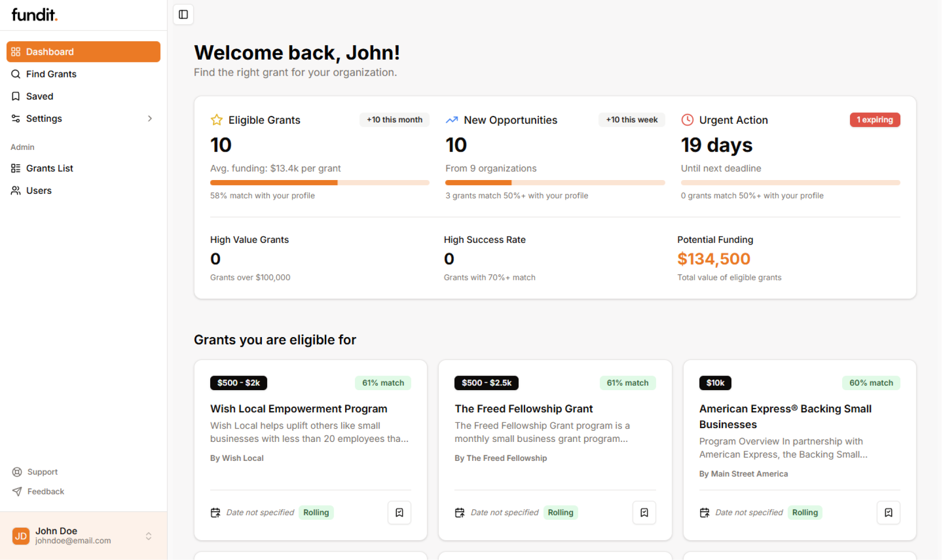Click the Feedback paper plane icon
This screenshot has height=560, width=942.
pos(17,491)
